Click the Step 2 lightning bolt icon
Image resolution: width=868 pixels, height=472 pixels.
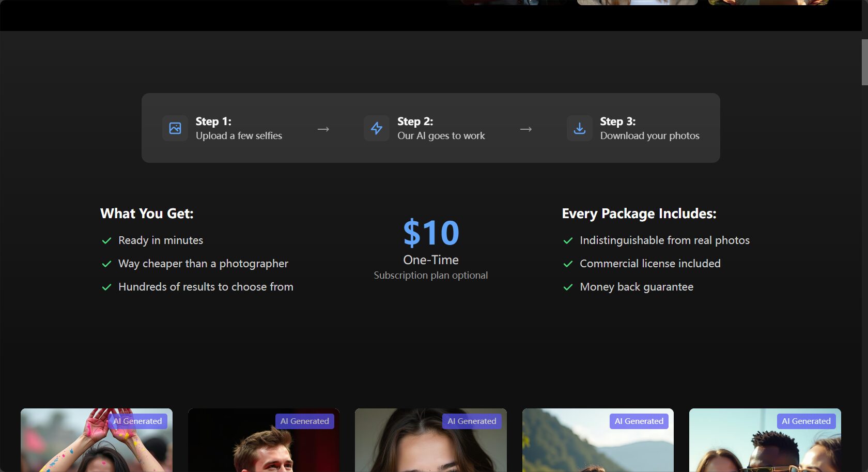(x=377, y=128)
